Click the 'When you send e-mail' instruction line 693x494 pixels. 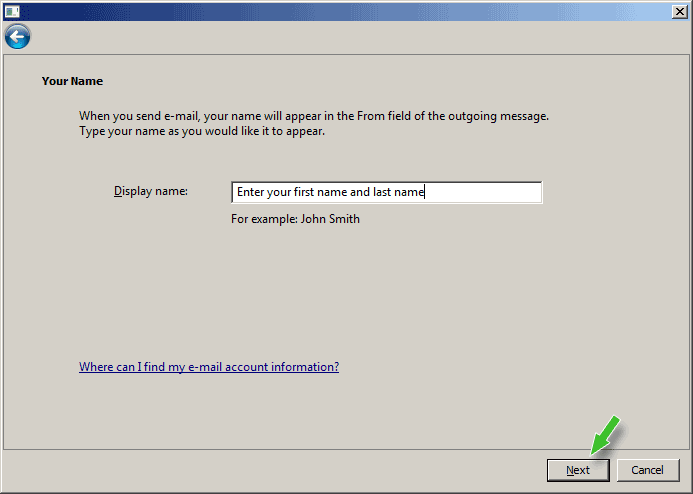pyautogui.click(x=313, y=116)
